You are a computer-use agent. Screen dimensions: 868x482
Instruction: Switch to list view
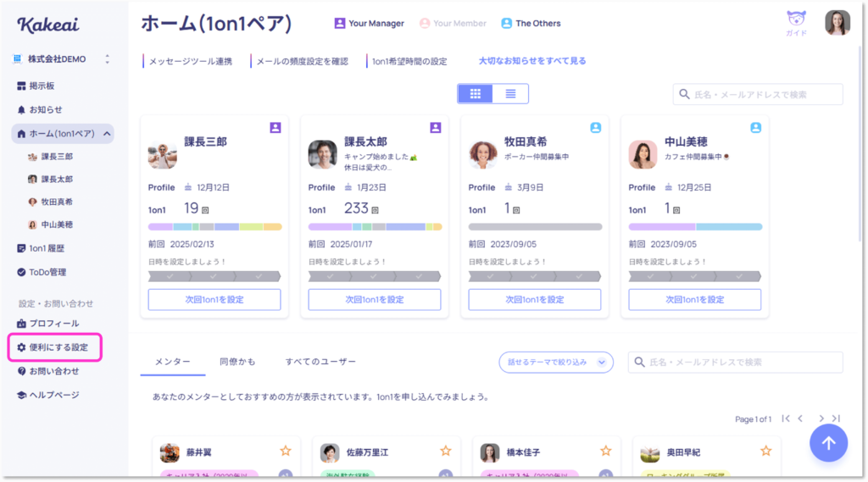pos(510,93)
